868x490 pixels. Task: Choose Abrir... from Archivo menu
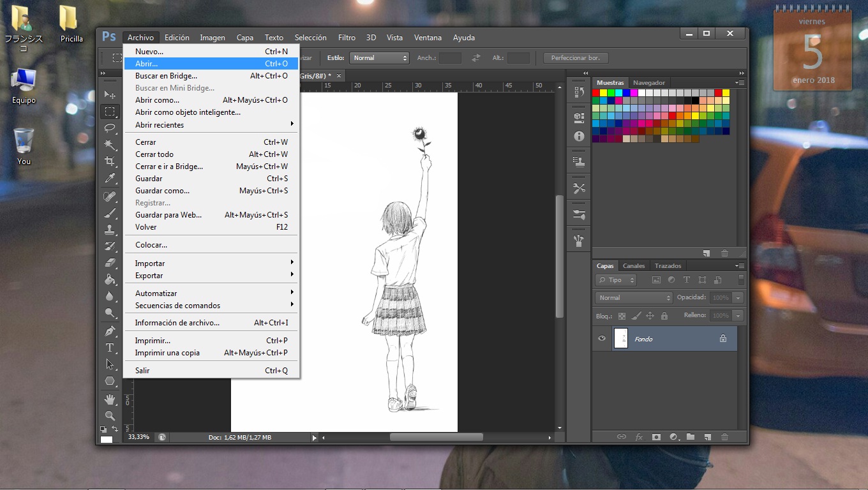tap(211, 64)
